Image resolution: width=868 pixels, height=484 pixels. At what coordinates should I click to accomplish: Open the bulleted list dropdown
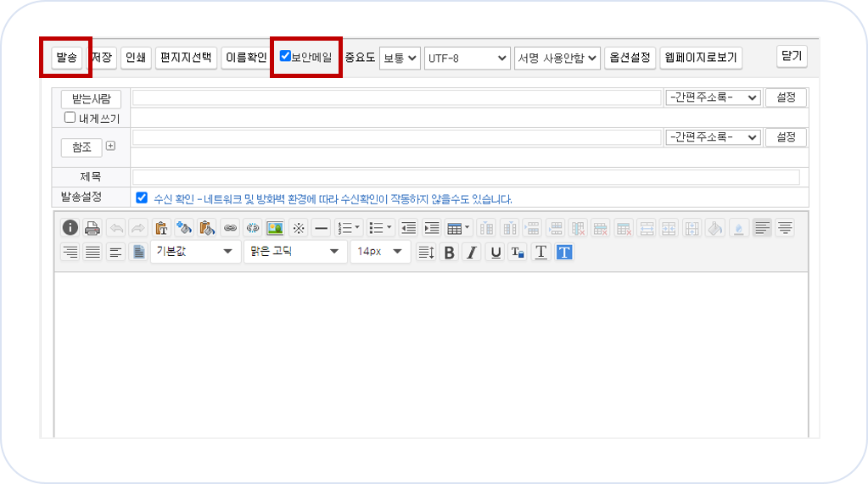[x=380, y=228]
